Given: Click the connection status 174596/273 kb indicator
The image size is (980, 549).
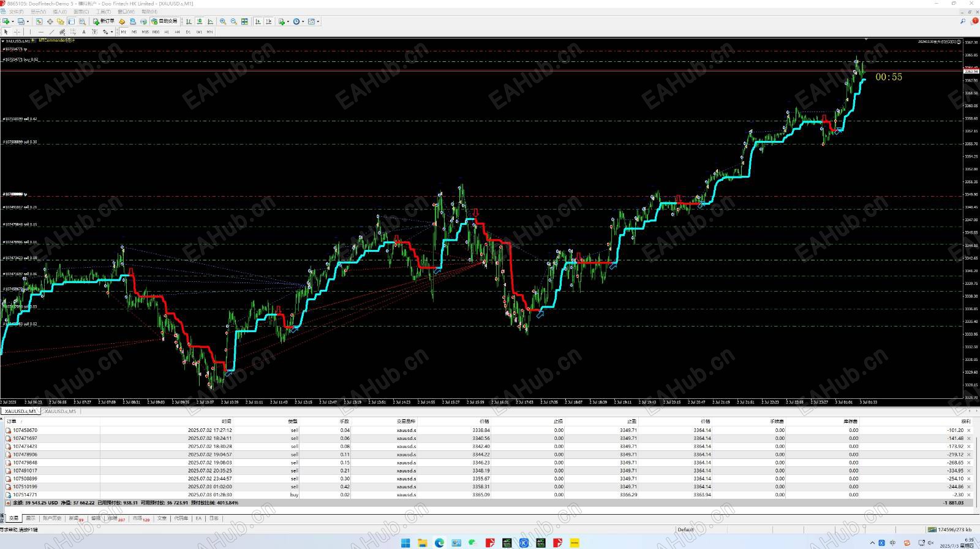Looking at the screenshot, I should pyautogui.click(x=950, y=529).
